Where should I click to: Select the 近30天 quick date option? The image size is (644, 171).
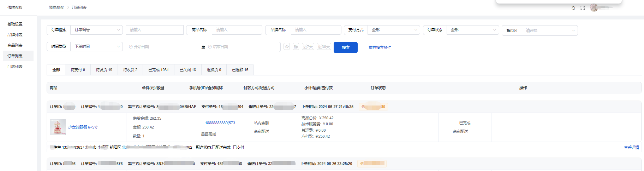click(x=324, y=47)
